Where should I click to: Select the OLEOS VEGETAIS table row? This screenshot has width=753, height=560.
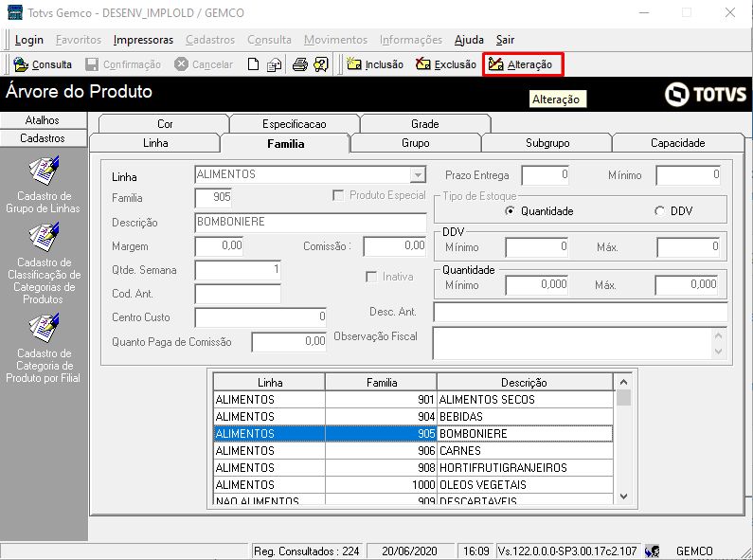click(413, 484)
